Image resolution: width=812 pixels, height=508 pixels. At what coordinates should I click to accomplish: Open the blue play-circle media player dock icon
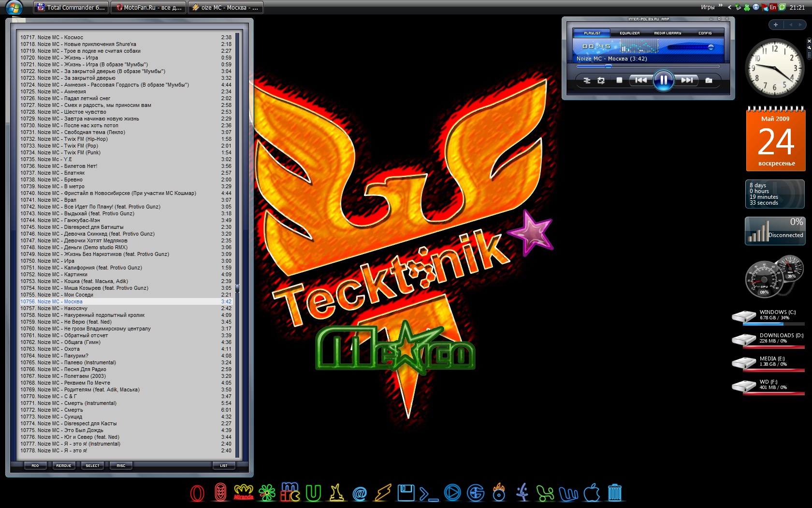pyautogui.click(x=452, y=493)
